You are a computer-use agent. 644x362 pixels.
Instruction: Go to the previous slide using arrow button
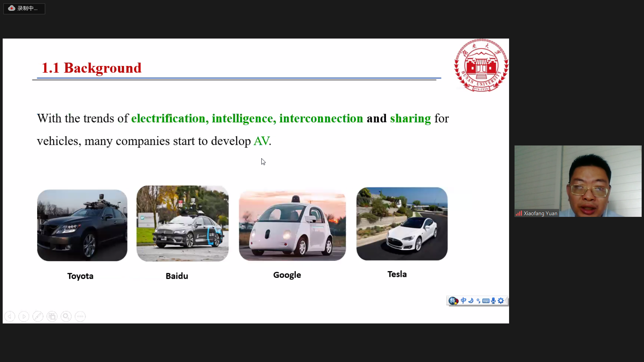coord(10,316)
